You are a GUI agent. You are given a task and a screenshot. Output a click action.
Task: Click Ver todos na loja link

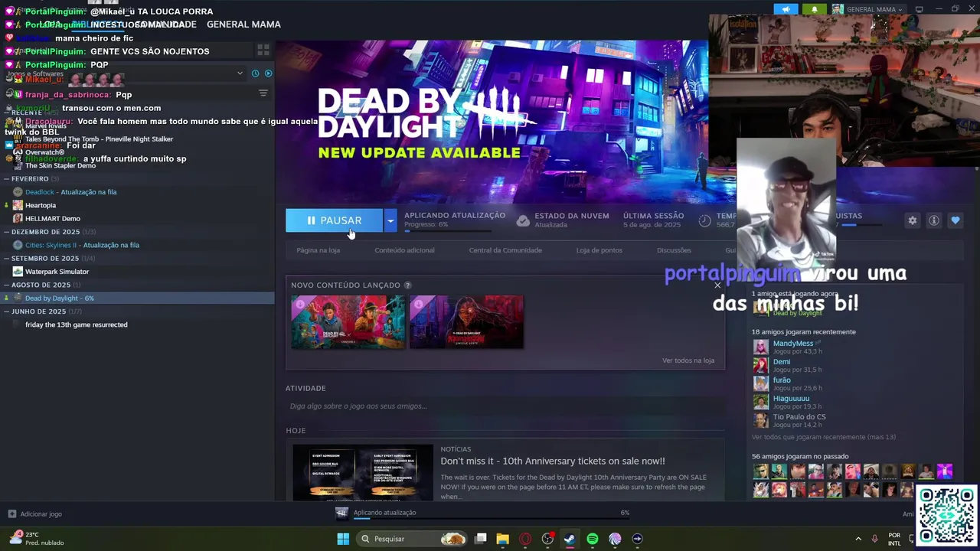[688, 360]
